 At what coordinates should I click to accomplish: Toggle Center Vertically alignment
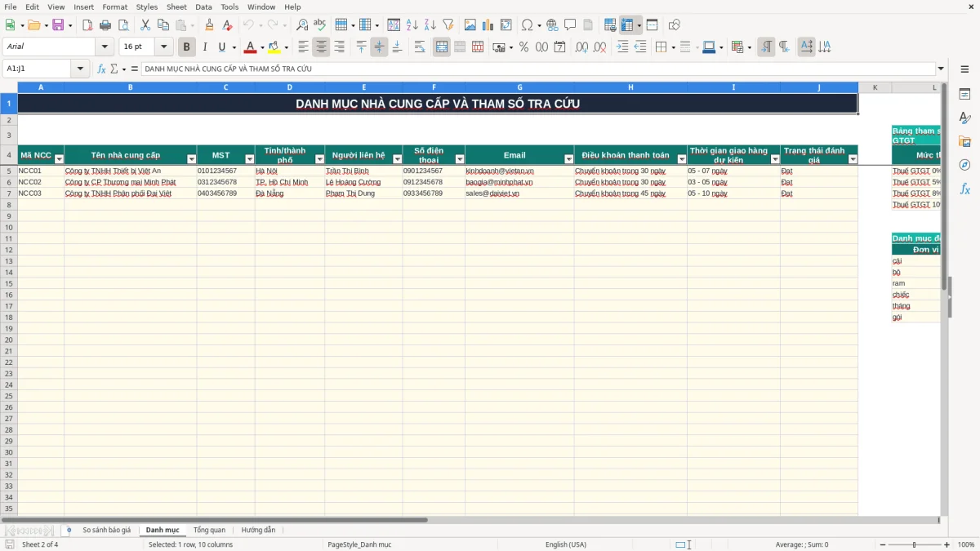[x=379, y=47]
